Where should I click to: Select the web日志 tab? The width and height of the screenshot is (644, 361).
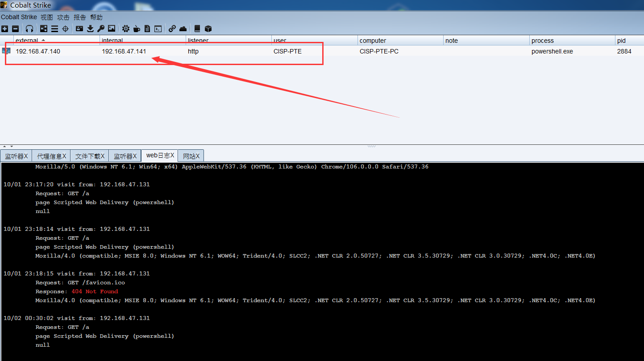[x=160, y=156]
